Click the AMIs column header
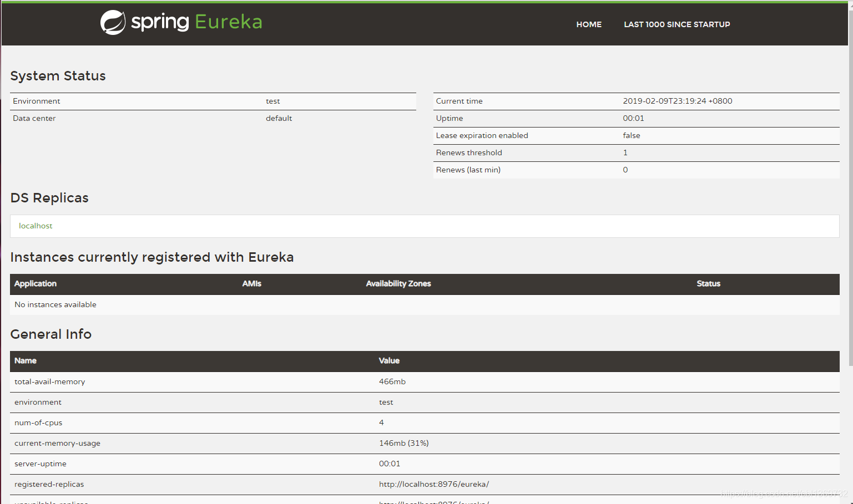853x504 pixels. click(251, 284)
